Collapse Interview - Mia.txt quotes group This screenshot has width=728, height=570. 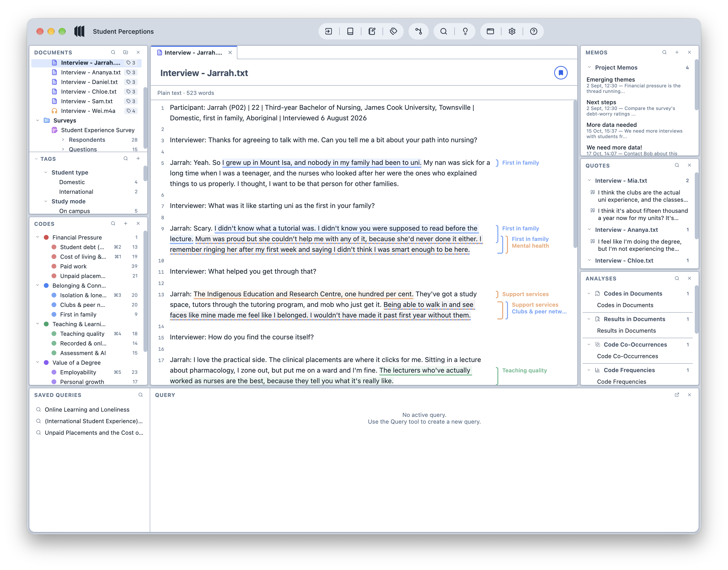(x=589, y=181)
